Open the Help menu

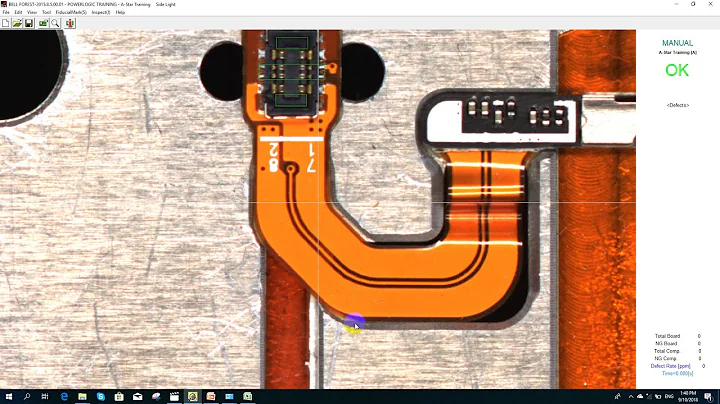click(120, 12)
